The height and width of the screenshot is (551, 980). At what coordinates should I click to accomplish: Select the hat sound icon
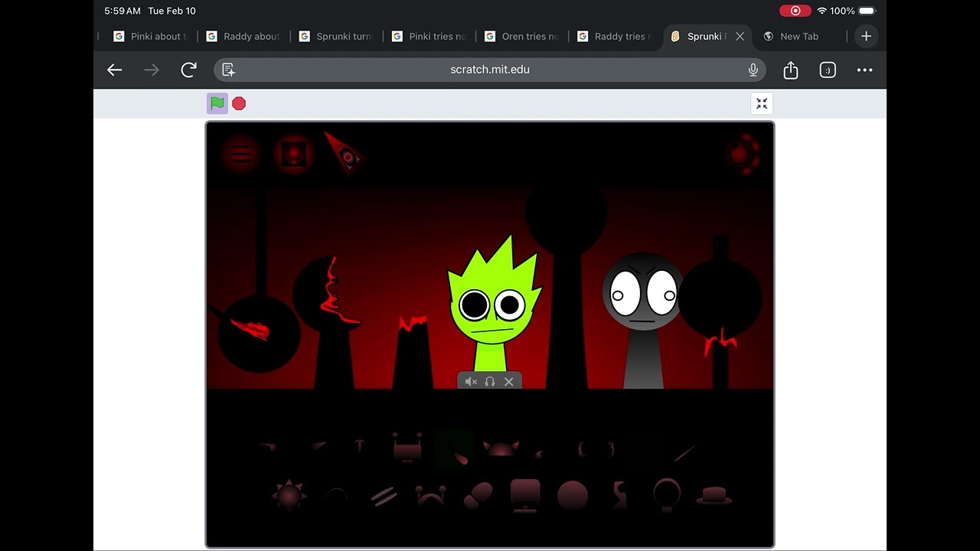[714, 496]
